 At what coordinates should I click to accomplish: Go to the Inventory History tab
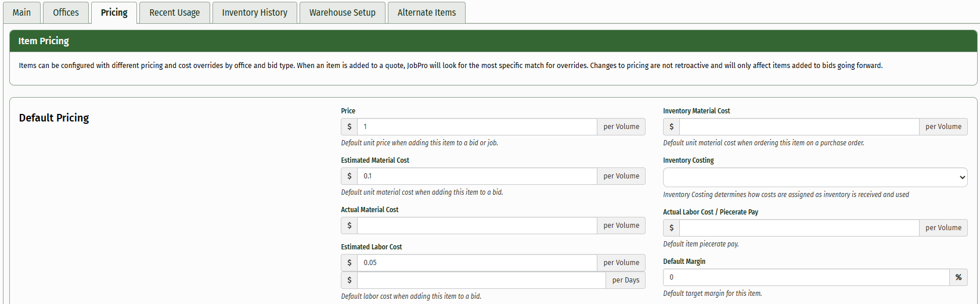[254, 12]
